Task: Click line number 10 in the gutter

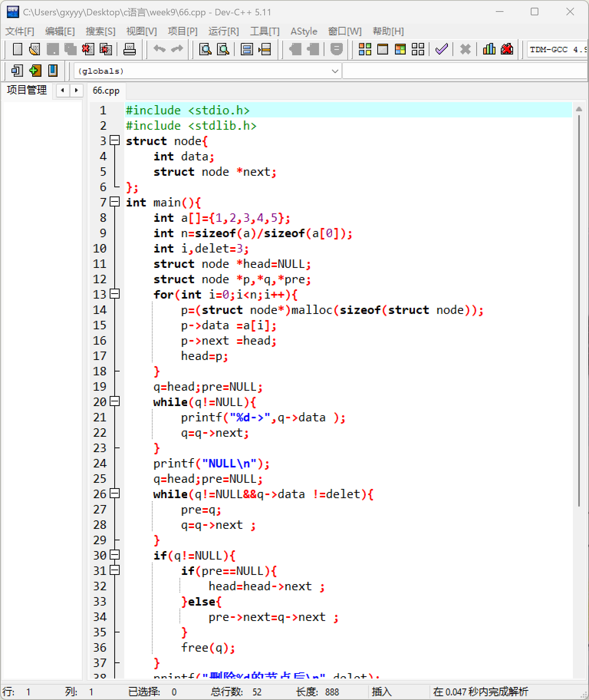Action: tap(100, 248)
